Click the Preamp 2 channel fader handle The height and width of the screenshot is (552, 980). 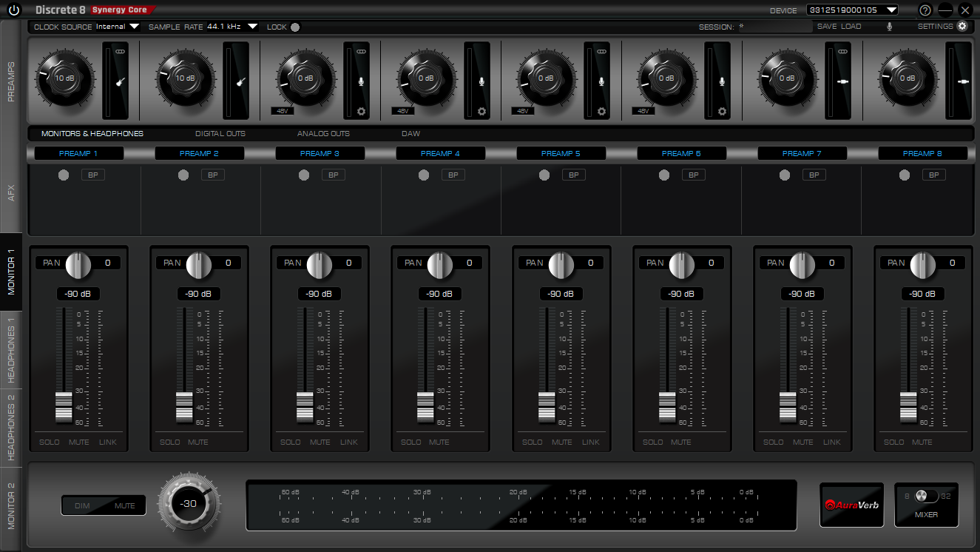click(x=184, y=407)
